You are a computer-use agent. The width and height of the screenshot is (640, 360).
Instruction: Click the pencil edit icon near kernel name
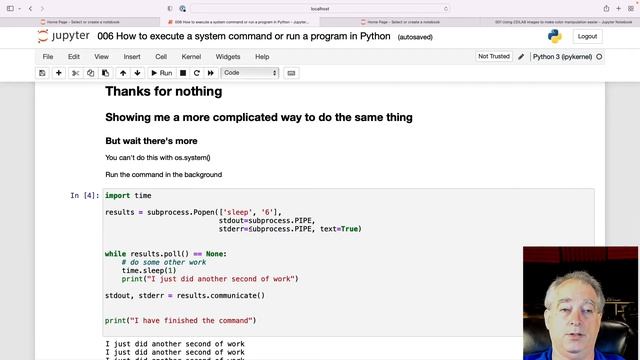point(521,57)
